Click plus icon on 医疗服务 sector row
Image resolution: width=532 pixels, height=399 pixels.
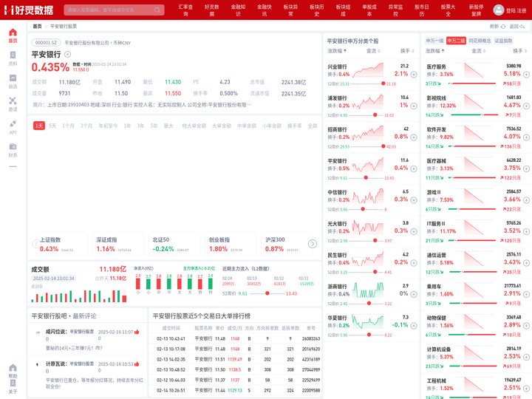(526, 75)
